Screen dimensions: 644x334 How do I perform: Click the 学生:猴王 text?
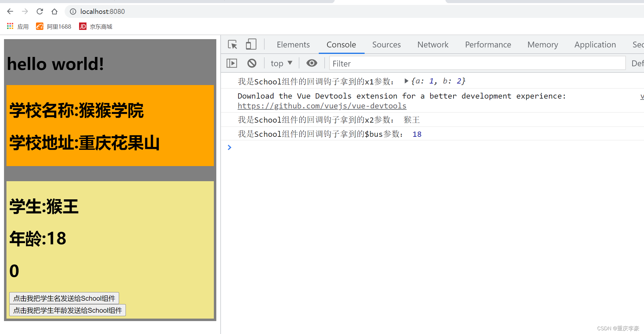(44, 206)
